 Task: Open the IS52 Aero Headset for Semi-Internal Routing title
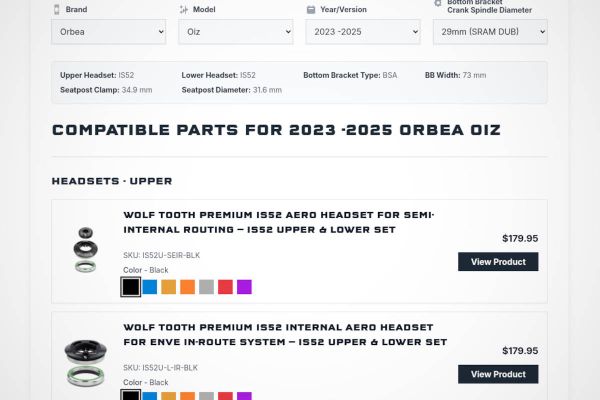tap(279, 222)
